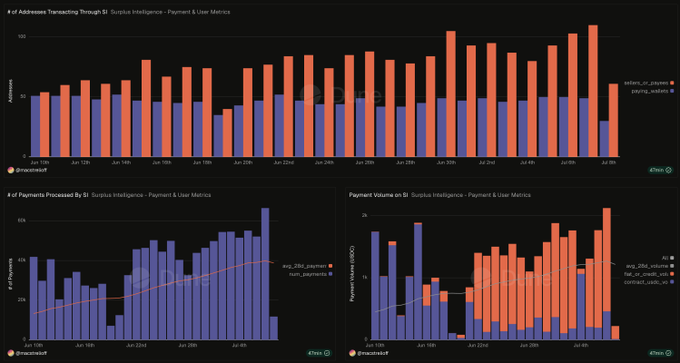Click 'Jul 4th' axis label on Payment Volume chart
Viewport: 680px width, 363px height.
(580, 345)
